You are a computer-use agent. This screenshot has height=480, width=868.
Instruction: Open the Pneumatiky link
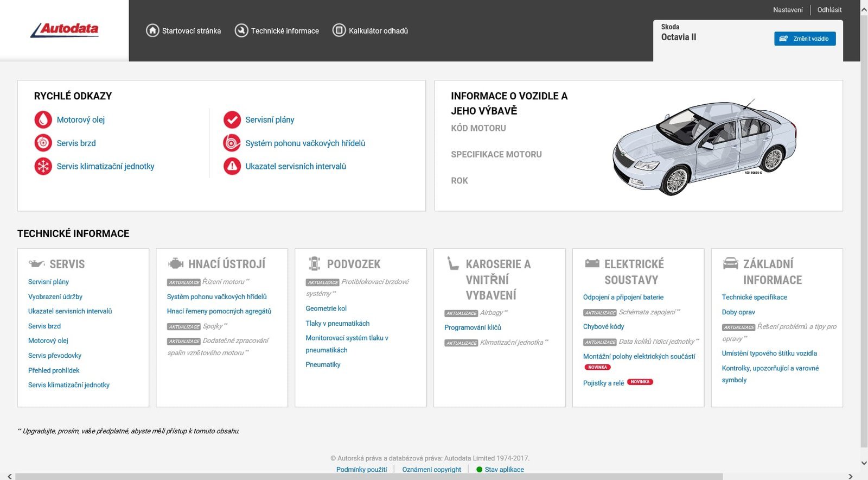(323, 364)
